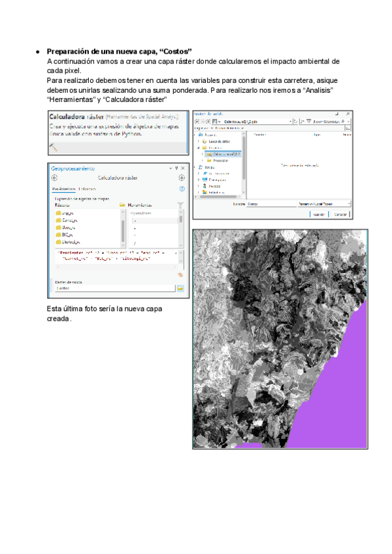Click the Geoprocesamiento pane options chevron
392x554 pixels.
171,168
